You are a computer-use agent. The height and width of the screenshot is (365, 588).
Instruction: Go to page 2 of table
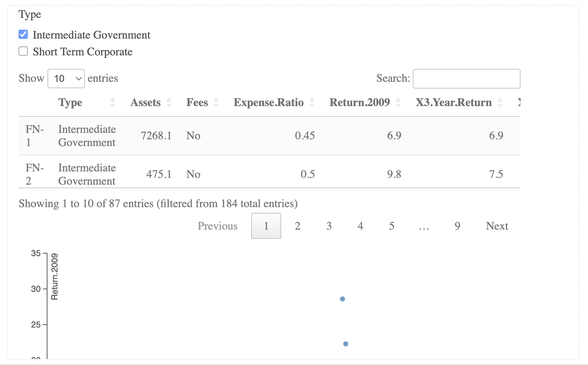[298, 226]
